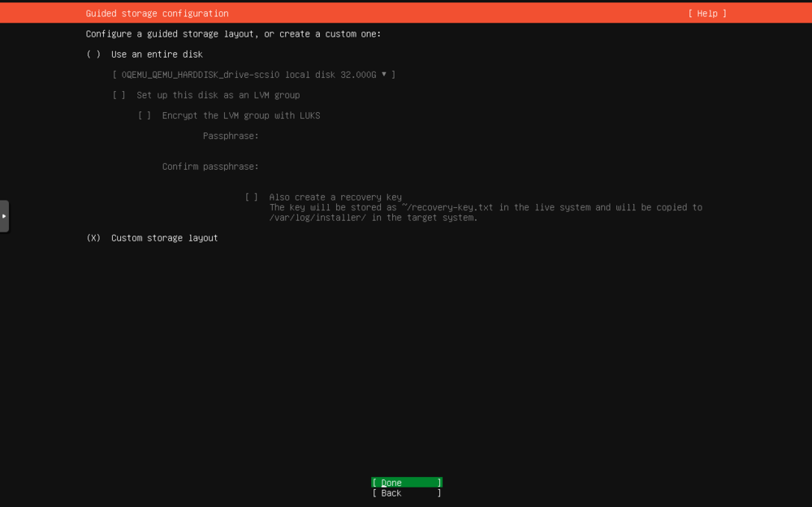Select Done to confirm storage layout

tap(406, 482)
